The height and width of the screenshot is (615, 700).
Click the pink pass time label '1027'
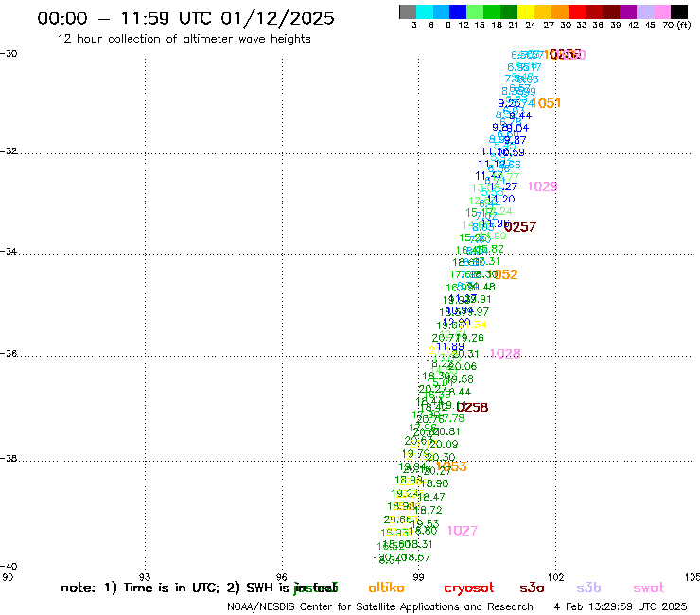(463, 531)
